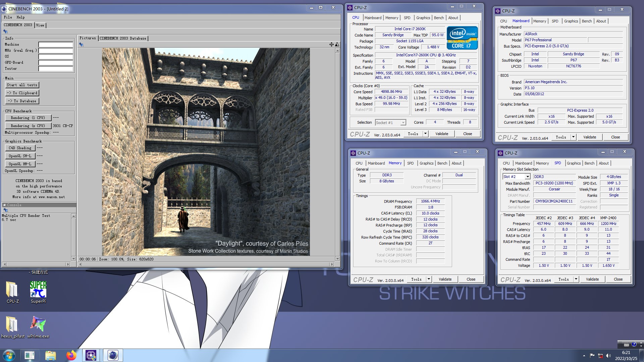Open the Windows Start menu orb
The height and width of the screenshot is (362, 644).
[9, 355]
